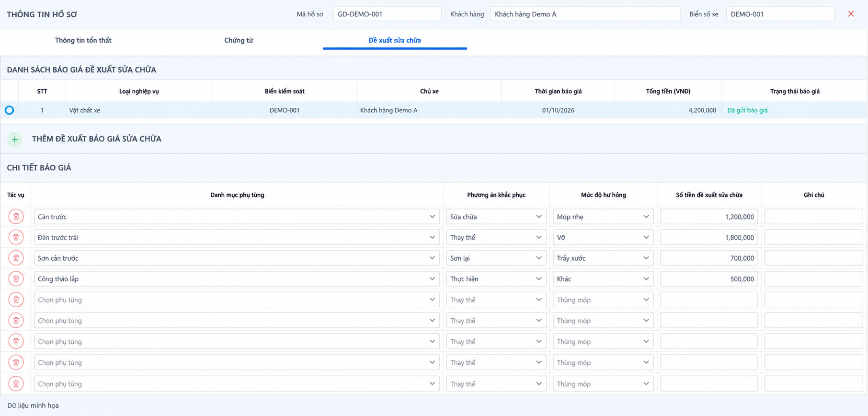The height and width of the screenshot is (416, 868).
Task: Open the Vỡ damage level dropdown
Action: [603, 237]
